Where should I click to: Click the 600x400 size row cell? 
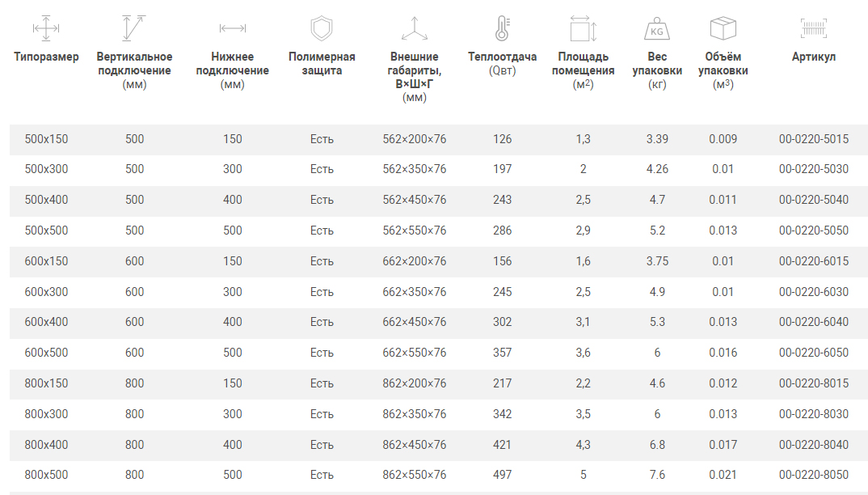pyautogui.click(x=46, y=322)
